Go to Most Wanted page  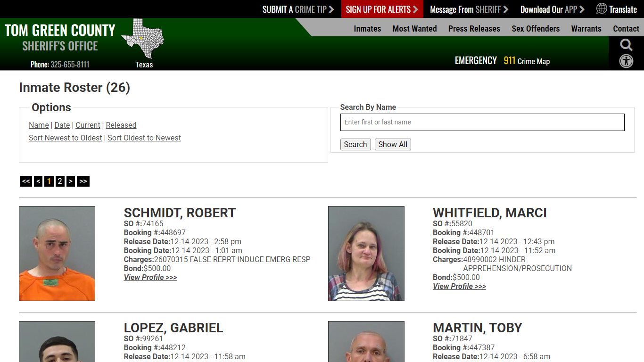(414, 29)
